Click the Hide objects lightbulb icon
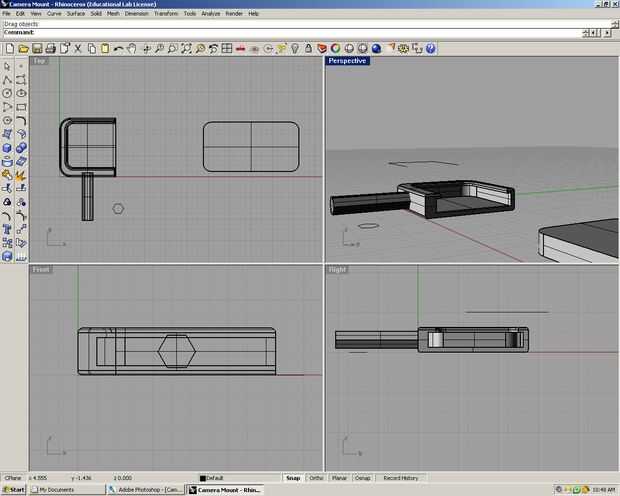 pyautogui.click(x=295, y=49)
